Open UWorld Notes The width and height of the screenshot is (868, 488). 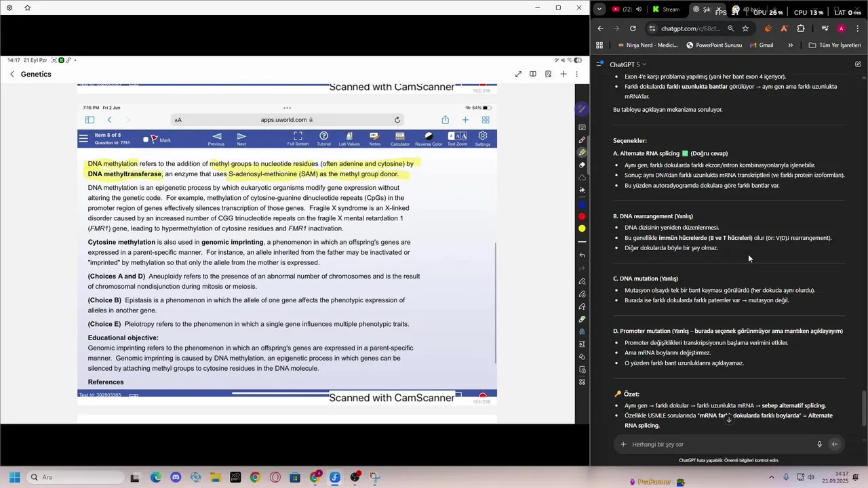[374, 139]
